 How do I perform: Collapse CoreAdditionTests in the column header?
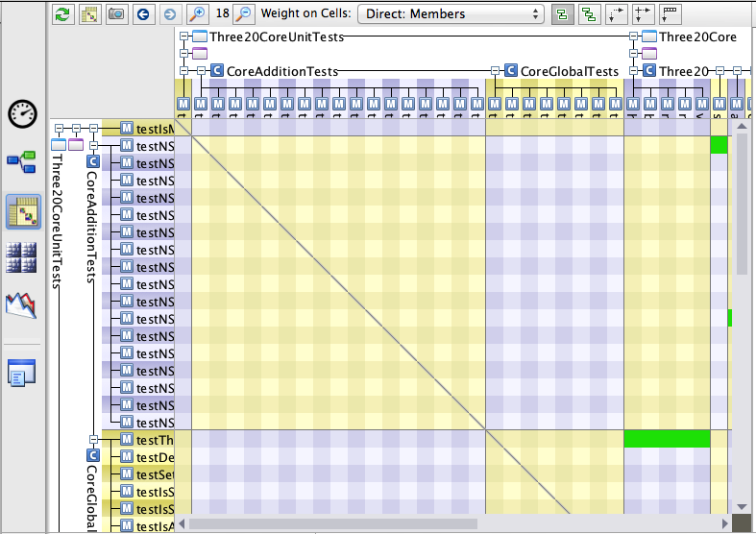(201, 71)
